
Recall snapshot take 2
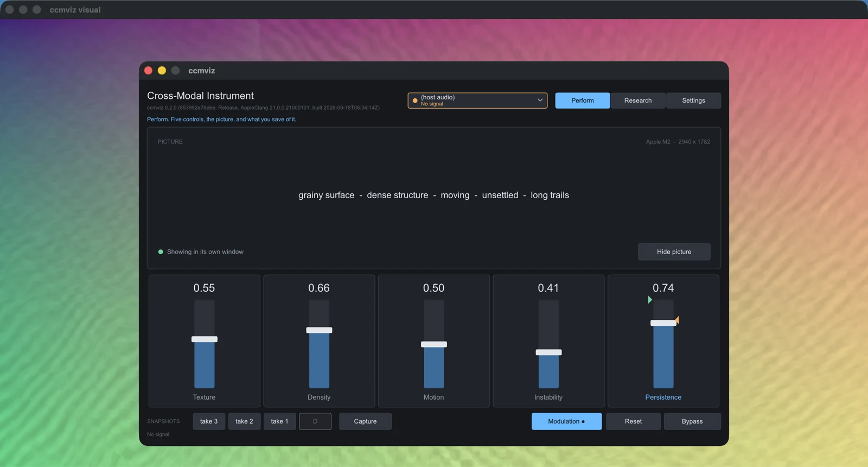(x=244, y=421)
